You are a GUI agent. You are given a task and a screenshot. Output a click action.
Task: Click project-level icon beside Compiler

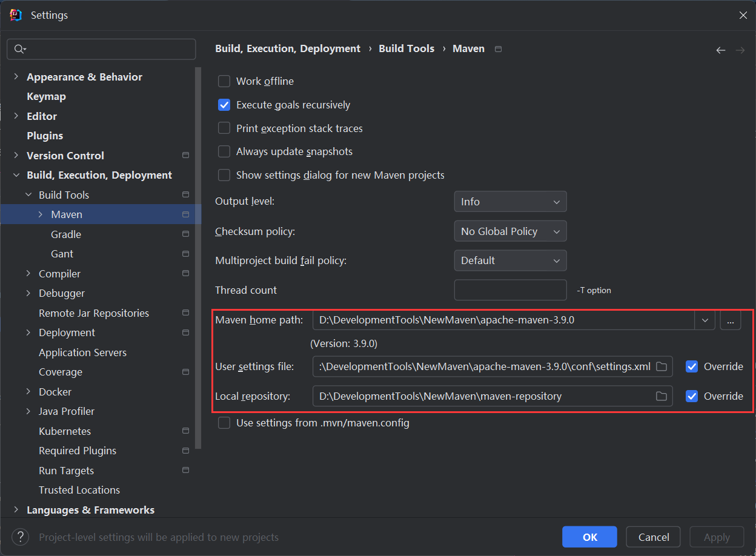(185, 274)
